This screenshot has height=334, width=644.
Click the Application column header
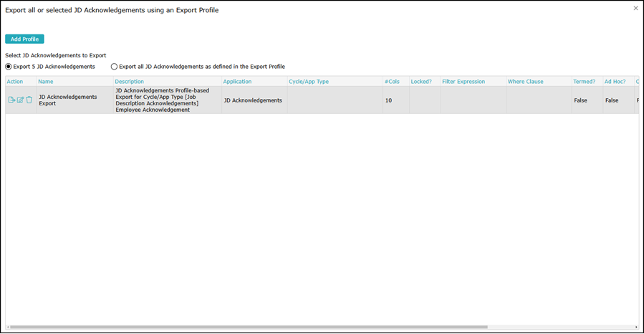click(x=237, y=82)
